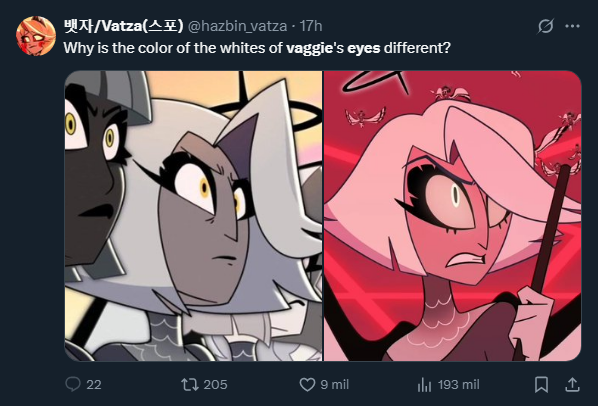
Task: Like the tweet via the heart icon
Action: pos(307,384)
